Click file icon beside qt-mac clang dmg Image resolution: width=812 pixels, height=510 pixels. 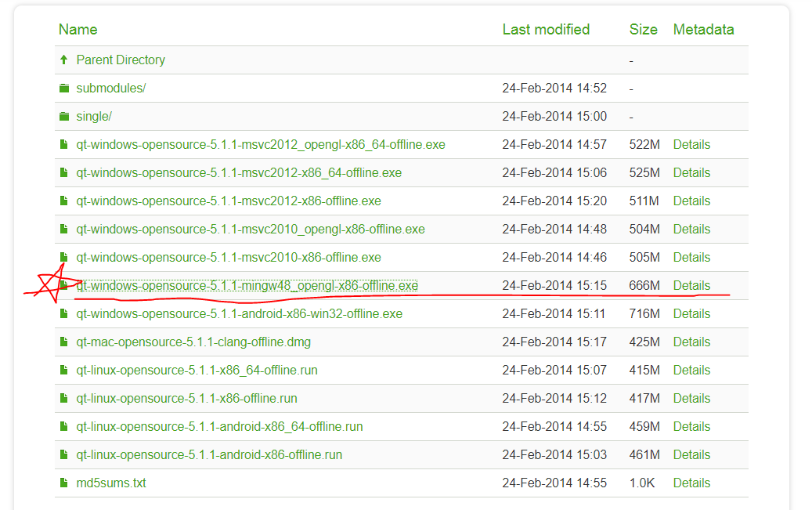click(x=63, y=342)
